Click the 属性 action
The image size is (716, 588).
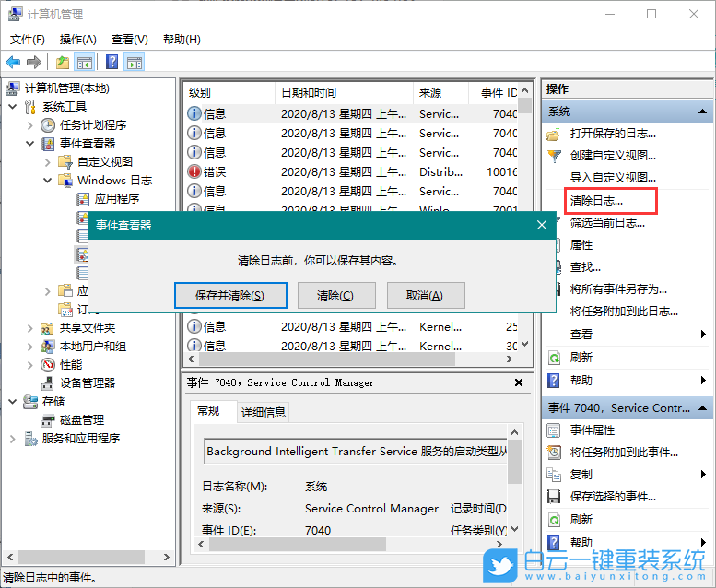coord(581,245)
